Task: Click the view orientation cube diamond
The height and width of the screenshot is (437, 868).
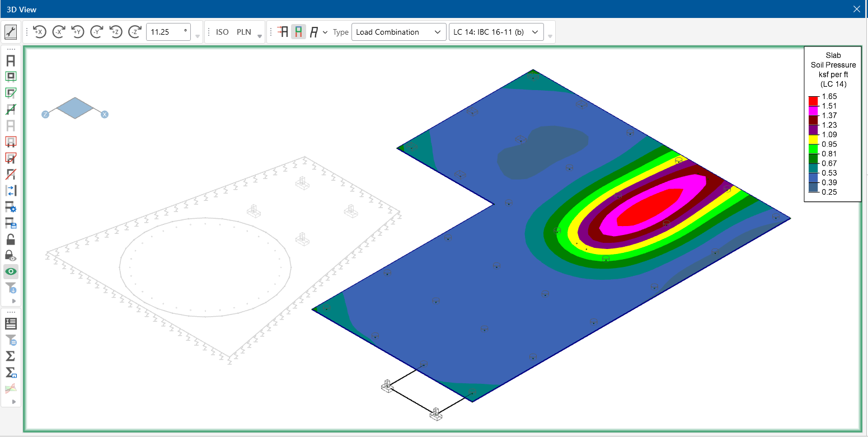Action: [75, 108]
